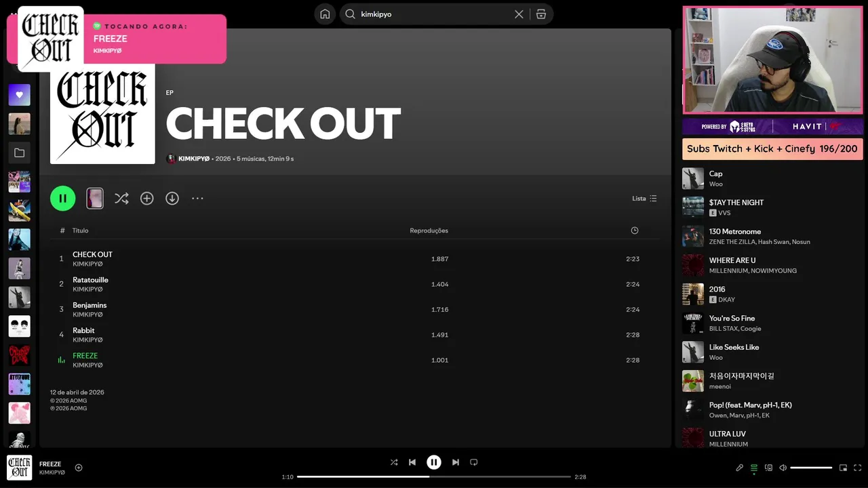
Task: Open the Browse icon beside the search bar
Action: tap(541, 14)
